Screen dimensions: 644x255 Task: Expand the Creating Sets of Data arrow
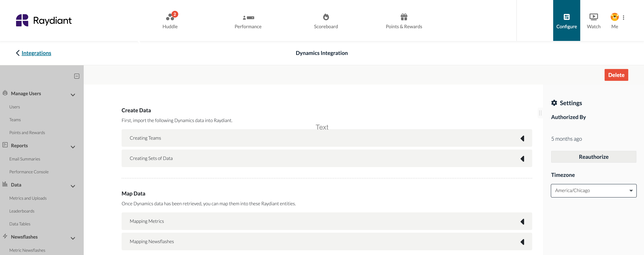522,158
